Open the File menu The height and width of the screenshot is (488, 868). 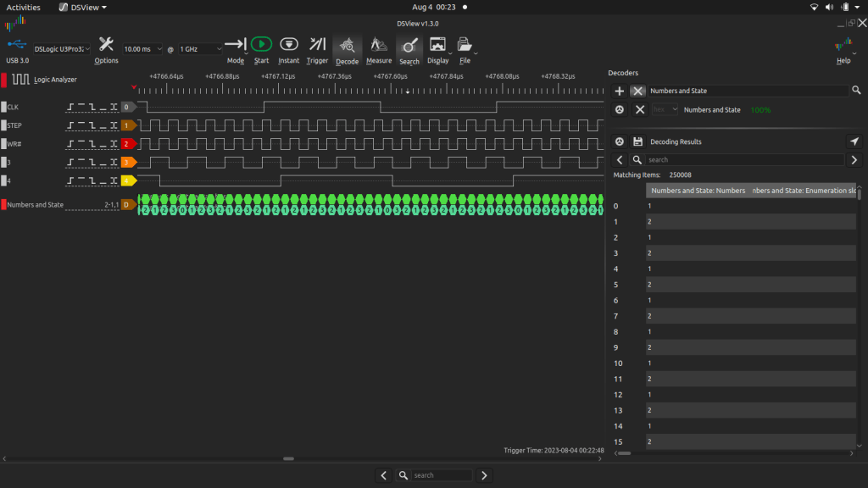465,45
